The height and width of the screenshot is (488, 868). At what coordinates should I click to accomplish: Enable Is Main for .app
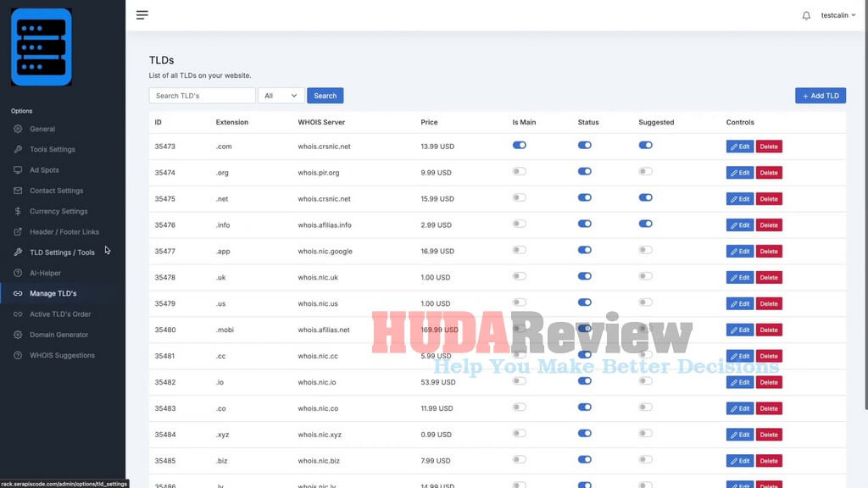tap(520, 250)
